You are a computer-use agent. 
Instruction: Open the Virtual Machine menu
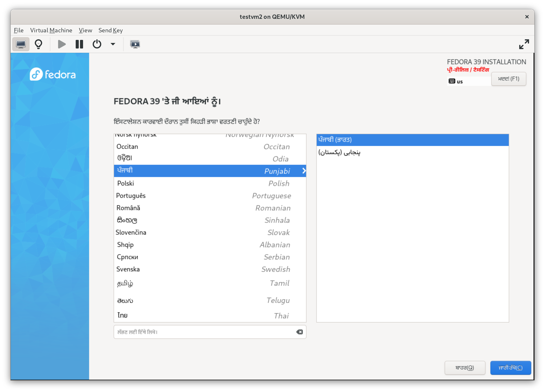(x=51, y=30)
